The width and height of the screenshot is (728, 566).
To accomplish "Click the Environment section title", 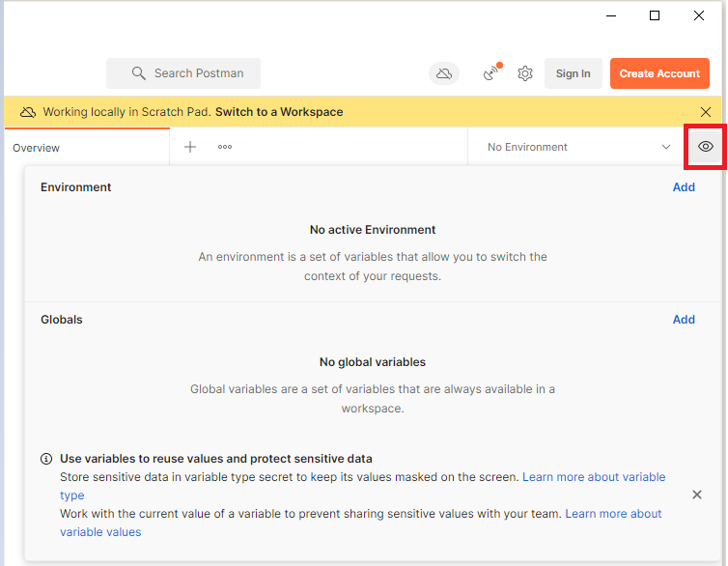I will pos(75,187).
